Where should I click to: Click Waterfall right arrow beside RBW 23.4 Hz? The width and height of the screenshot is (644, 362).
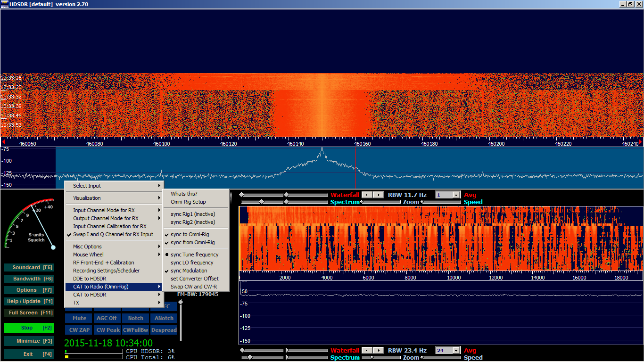(379, 350)
